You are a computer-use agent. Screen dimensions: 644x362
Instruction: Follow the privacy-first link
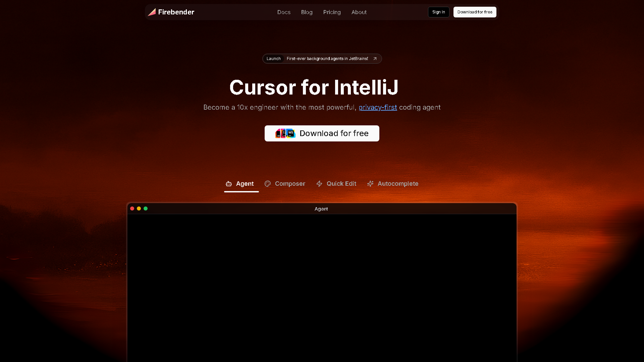click(x=378, y=107)
